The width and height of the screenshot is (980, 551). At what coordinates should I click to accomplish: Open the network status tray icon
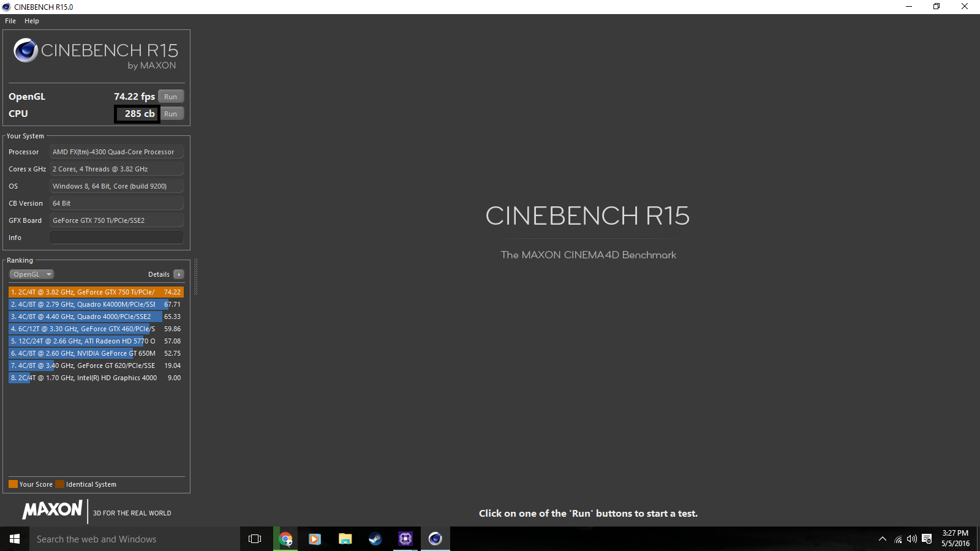(x=898, y=539)
